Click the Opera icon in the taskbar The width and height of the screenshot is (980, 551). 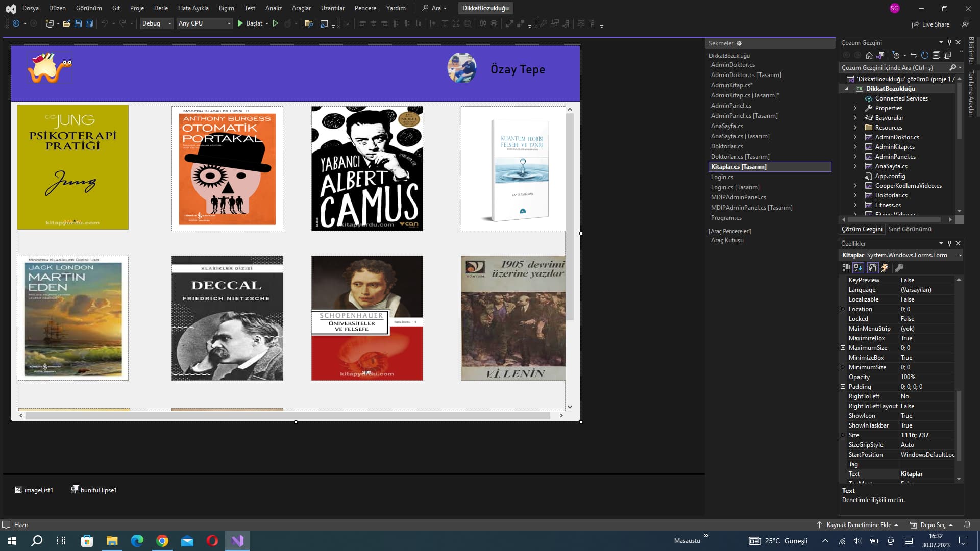pyautogui.click(x=212, y=541)
